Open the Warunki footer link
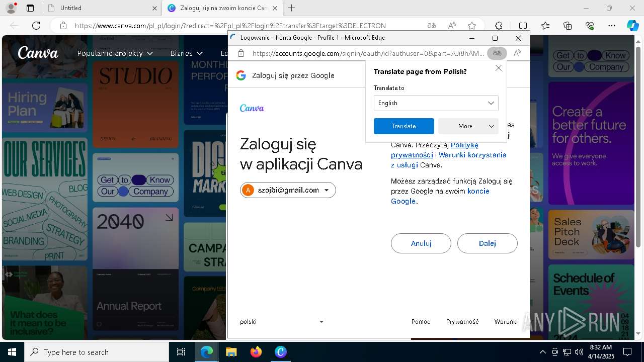Viewport: 644px width, 362px height. pos(506,322)
